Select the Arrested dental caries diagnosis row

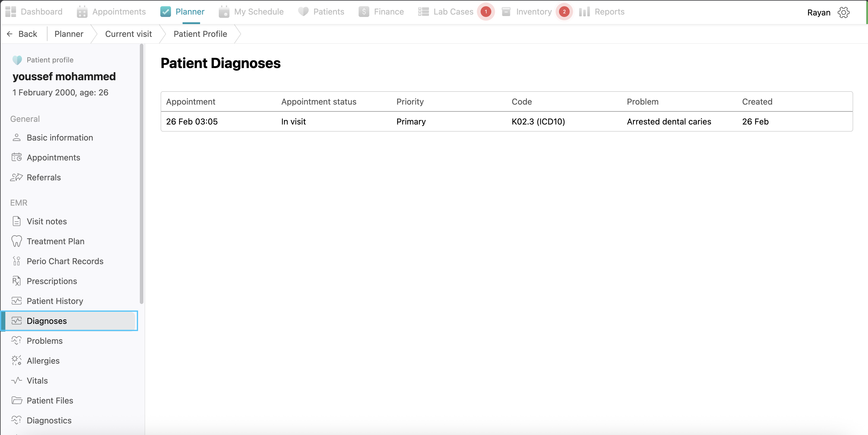pos(506,122)
